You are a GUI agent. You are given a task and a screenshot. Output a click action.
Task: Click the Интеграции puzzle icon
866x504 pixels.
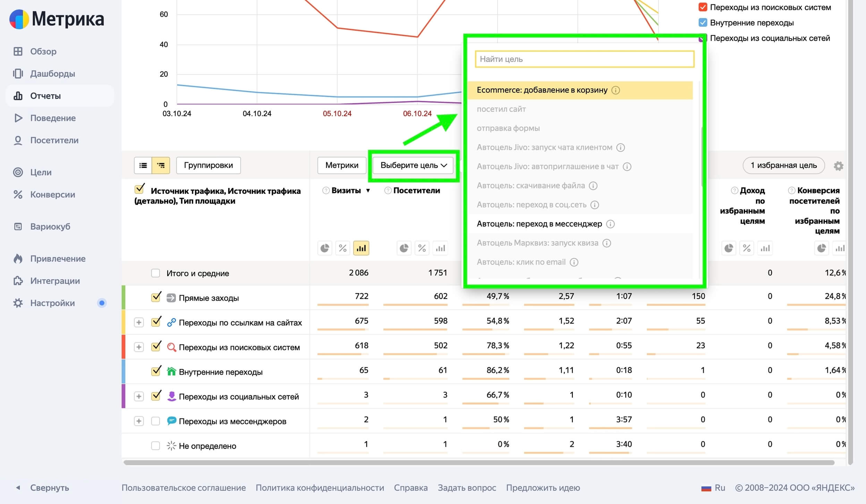[18, 281]
